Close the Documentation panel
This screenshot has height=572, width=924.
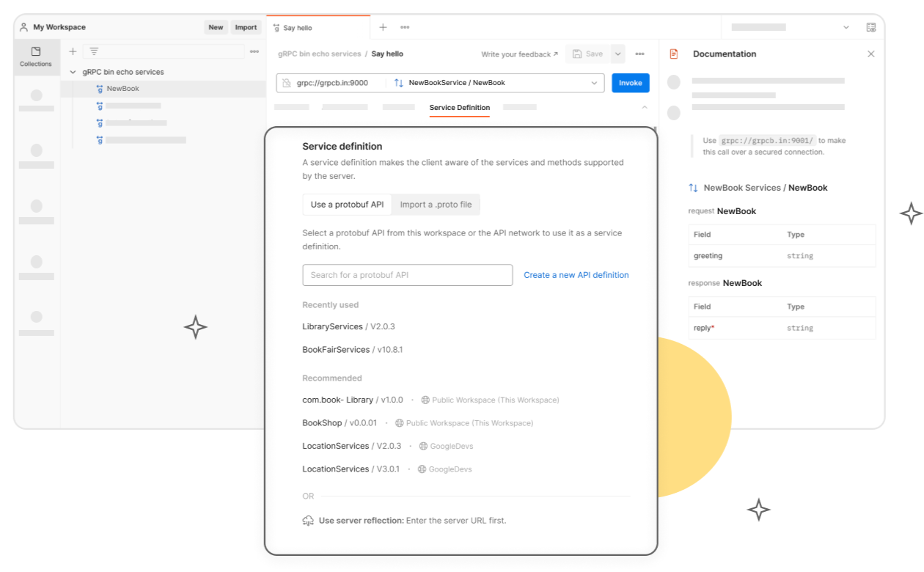870,54
